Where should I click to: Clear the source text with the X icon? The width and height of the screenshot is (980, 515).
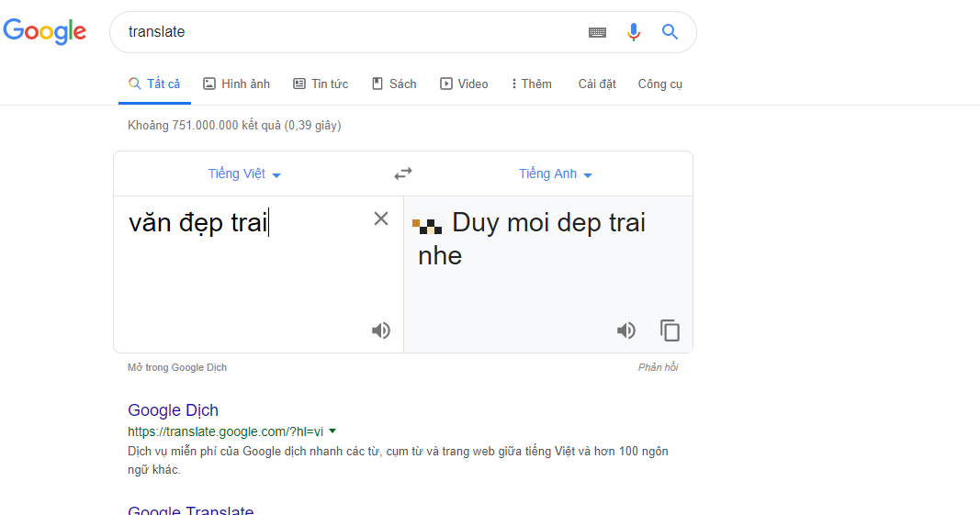380,218
